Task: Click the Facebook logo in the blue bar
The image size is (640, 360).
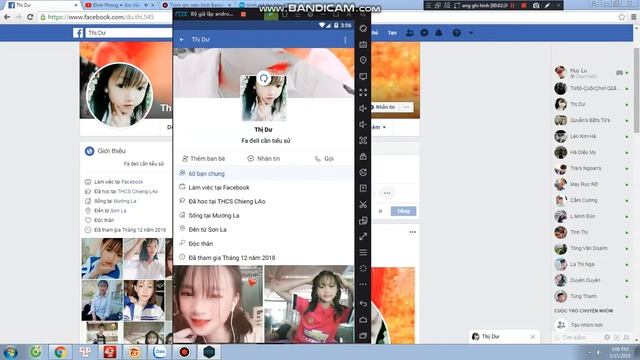Action: click(78, 33)
